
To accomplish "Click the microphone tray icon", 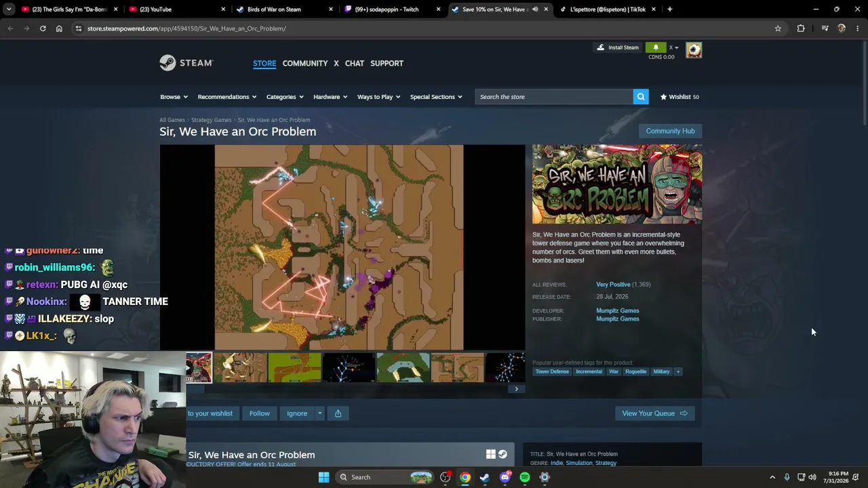I will tap(787, 477).
